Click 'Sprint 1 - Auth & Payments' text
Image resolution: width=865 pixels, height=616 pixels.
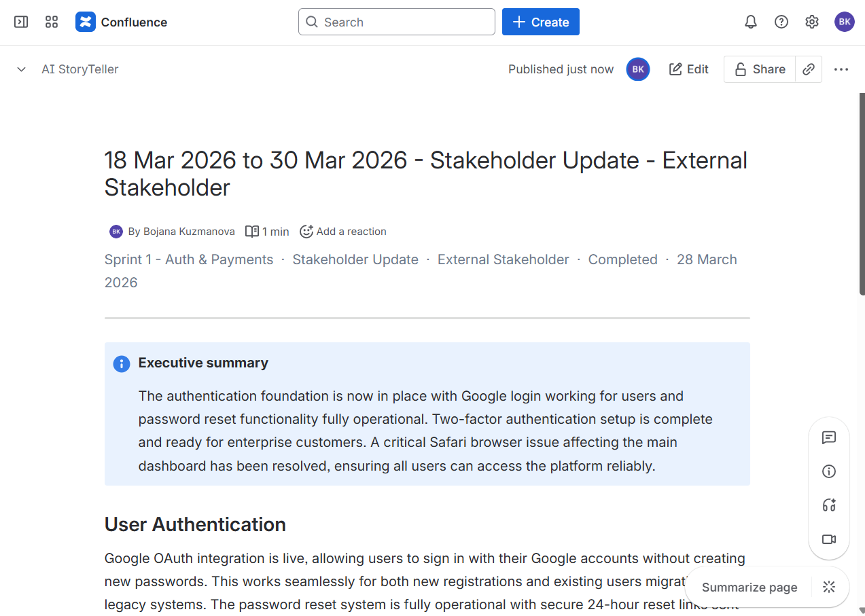point(189,259)
